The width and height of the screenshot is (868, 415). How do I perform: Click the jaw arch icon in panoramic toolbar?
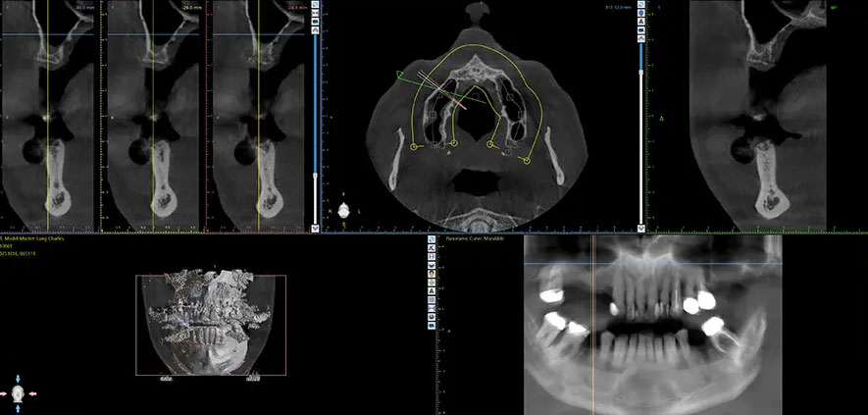click(x=432, y=266)
